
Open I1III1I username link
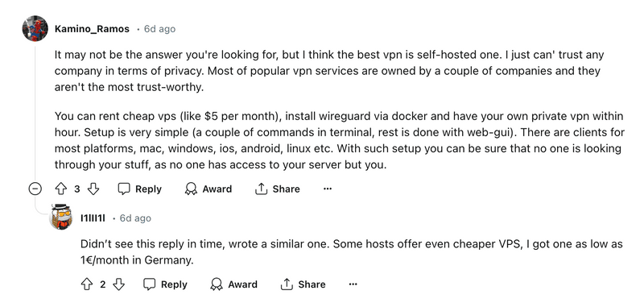pyautogui.click(x=93, y=218)
